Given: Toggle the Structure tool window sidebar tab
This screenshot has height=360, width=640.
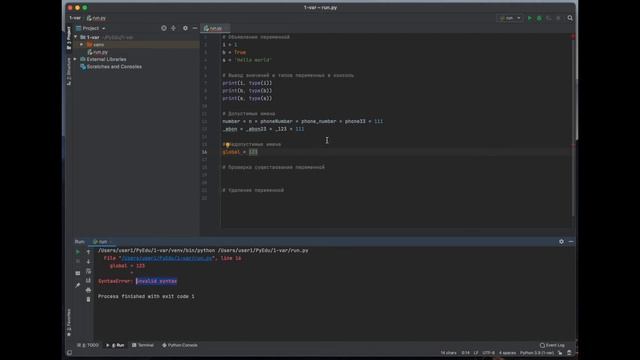Looking at the screenshot, I should [69, 71].
